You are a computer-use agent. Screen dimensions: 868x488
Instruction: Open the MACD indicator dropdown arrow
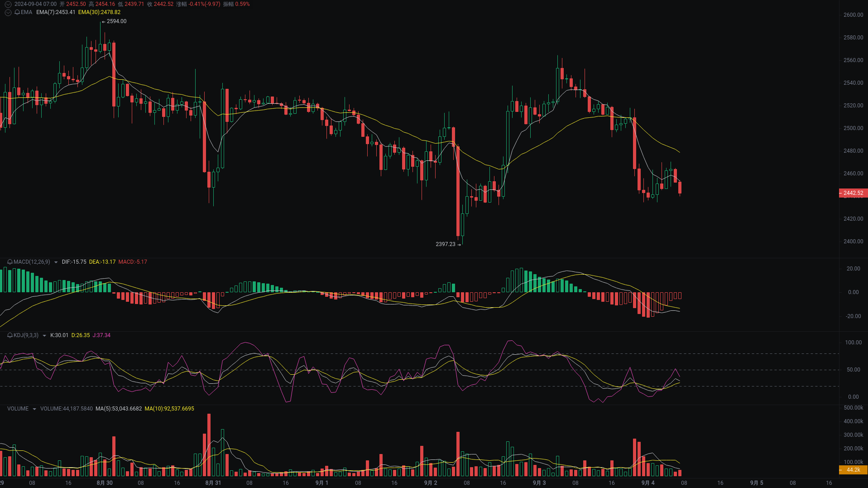56,262
